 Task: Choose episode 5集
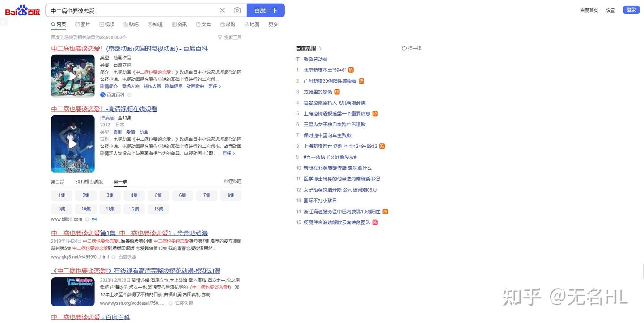(x=158, y=195)
